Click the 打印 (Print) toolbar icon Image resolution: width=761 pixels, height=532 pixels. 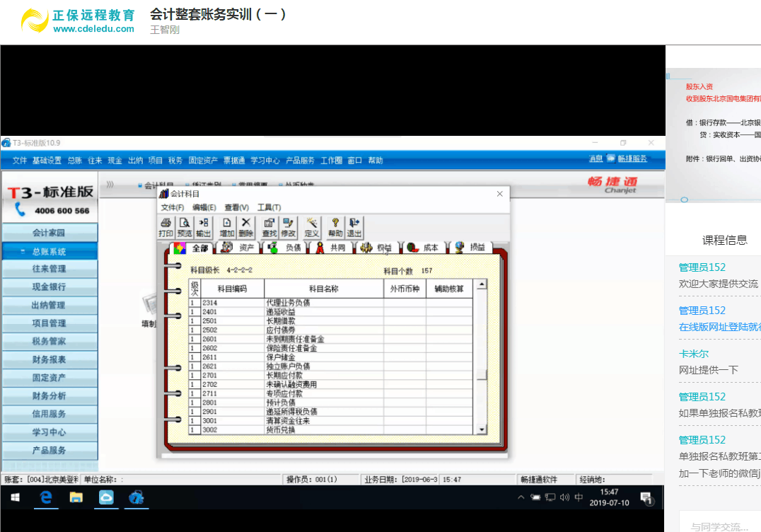165,227
